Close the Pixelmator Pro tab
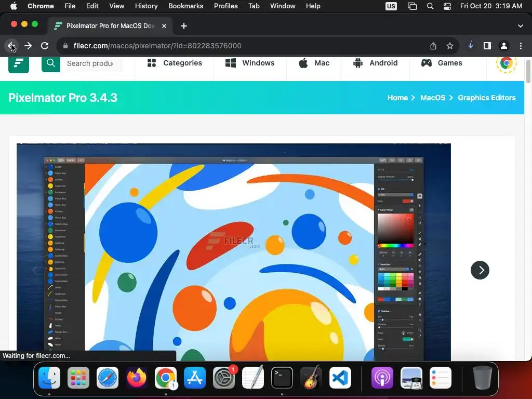532x399 pixels. [x=164, y=26]
